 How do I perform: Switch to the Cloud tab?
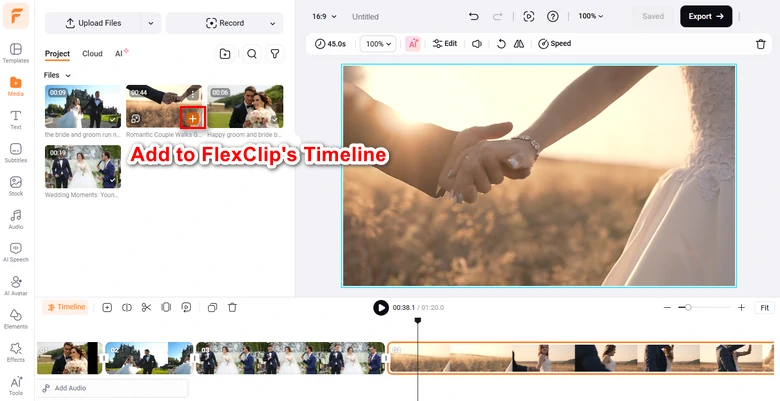tap(92, 54)
